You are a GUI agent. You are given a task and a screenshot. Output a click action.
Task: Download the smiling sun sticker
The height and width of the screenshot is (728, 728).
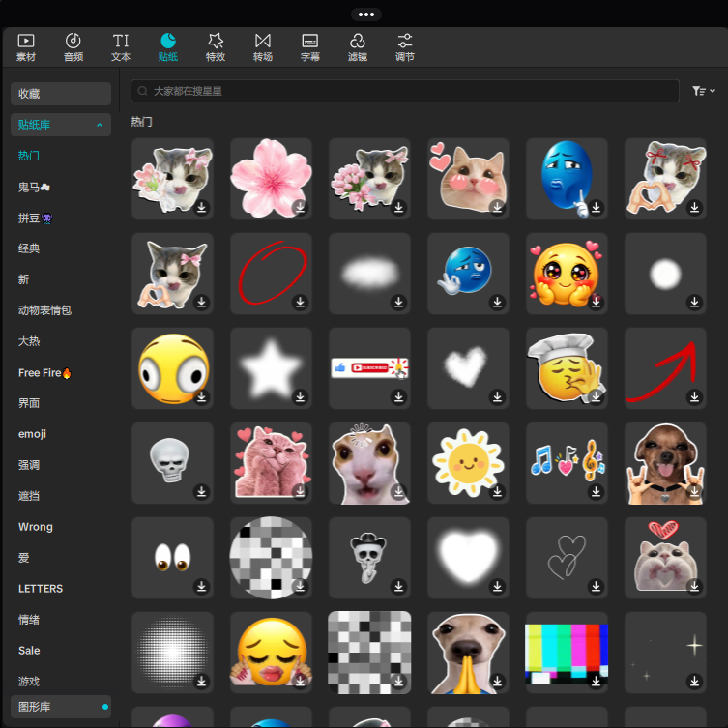pos(497,492)
